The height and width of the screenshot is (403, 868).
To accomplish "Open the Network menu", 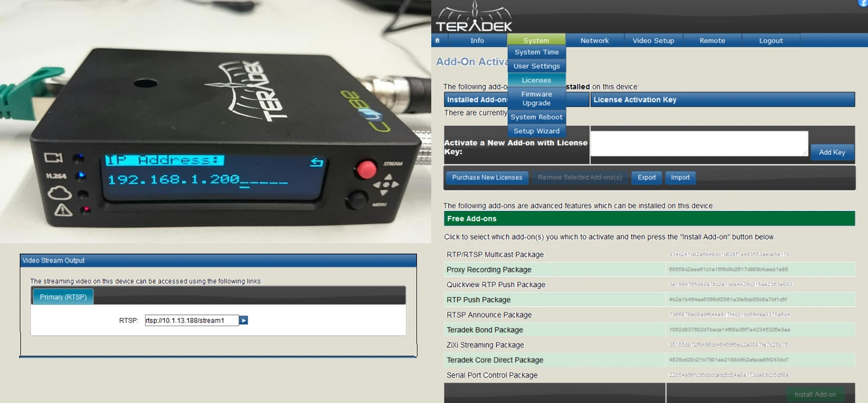I will 595,40.
